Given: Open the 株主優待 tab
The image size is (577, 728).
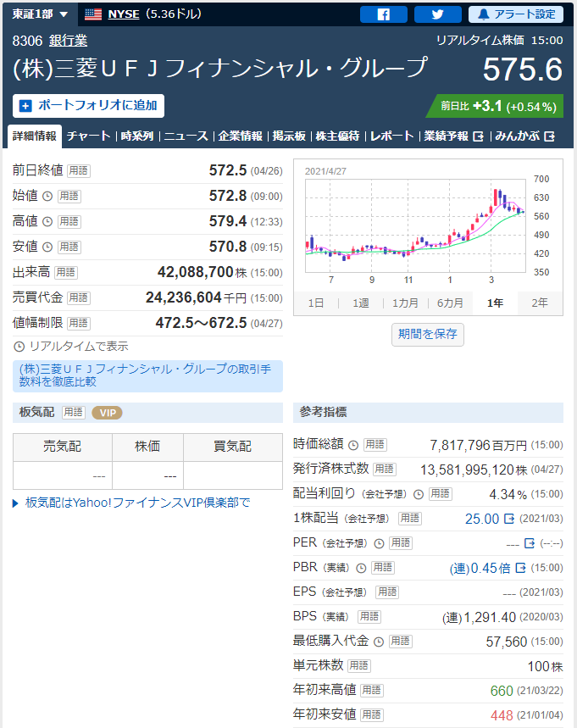Looking at the screenshot, I should click(x=337, y=136).
